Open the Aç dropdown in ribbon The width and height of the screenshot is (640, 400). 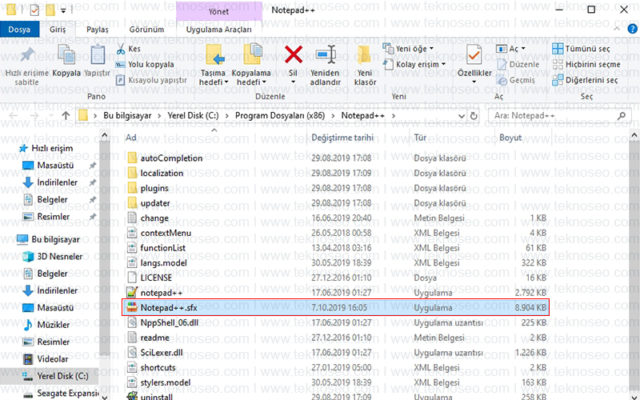(x=511, y=49)
